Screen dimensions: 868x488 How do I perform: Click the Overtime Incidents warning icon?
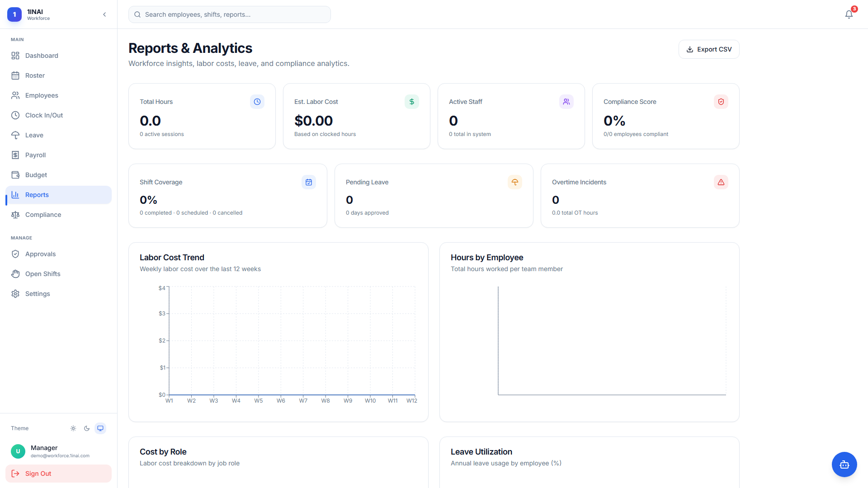(x=721, y=182)
